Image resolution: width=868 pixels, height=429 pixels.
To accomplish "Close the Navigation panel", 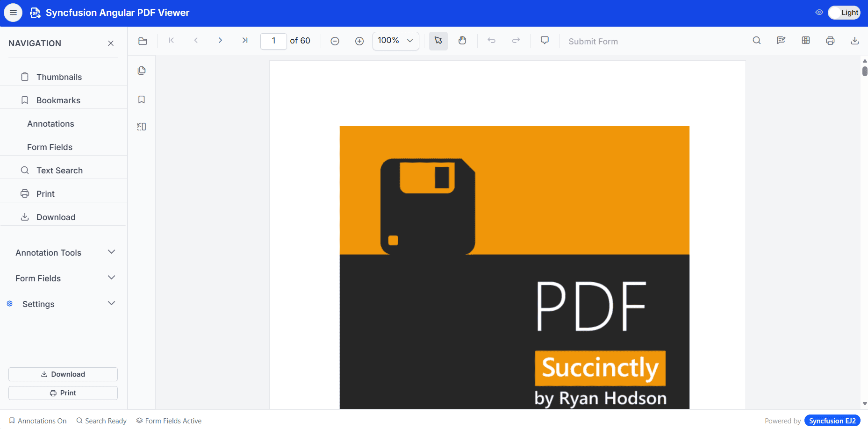I will point(111,43).
